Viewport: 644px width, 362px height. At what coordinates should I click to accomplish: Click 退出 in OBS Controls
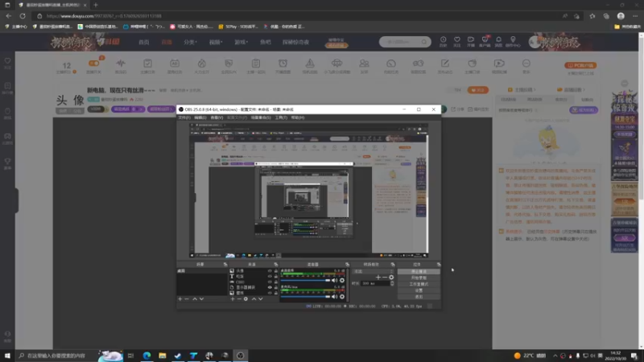[x=419, y=296]
